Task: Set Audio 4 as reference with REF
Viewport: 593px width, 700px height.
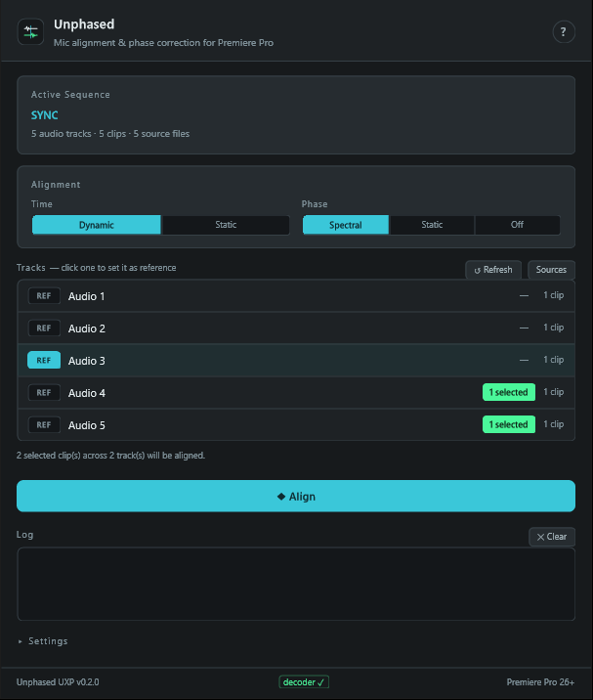Action: click(x=44, y=392)
